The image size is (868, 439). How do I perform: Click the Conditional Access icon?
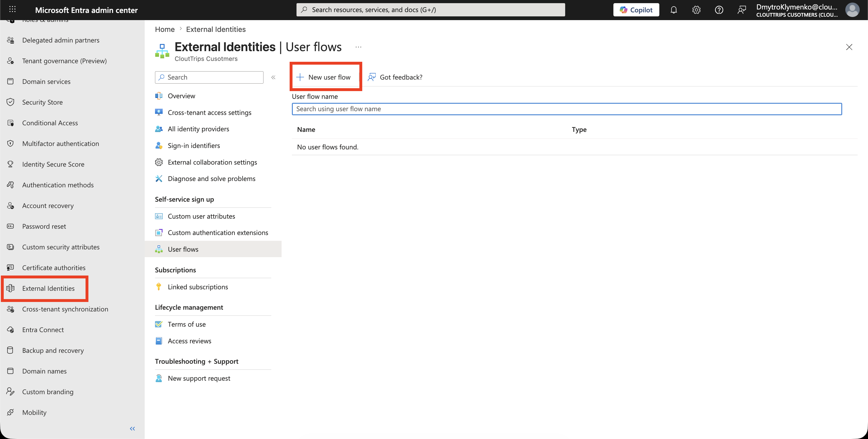point(10,123)
